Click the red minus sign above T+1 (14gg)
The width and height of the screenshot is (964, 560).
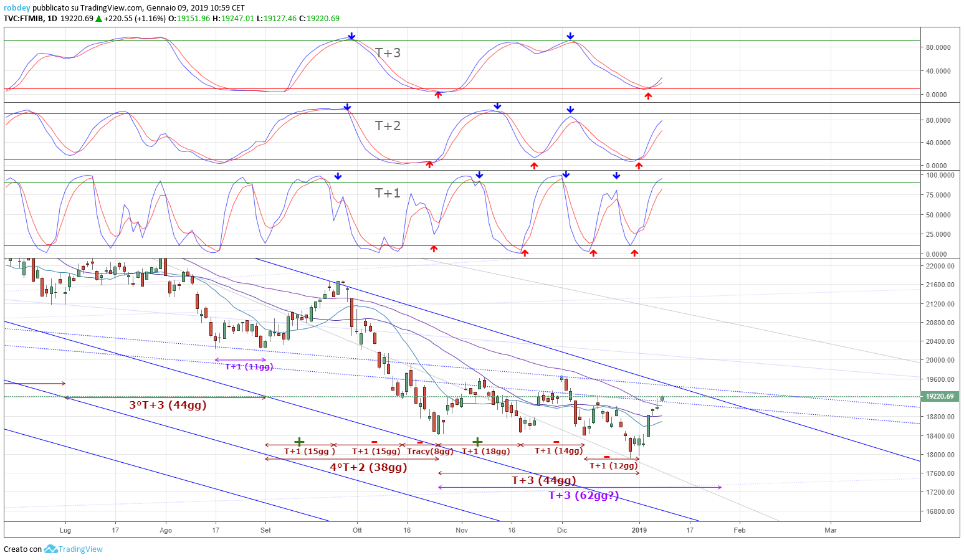[556, 442]
